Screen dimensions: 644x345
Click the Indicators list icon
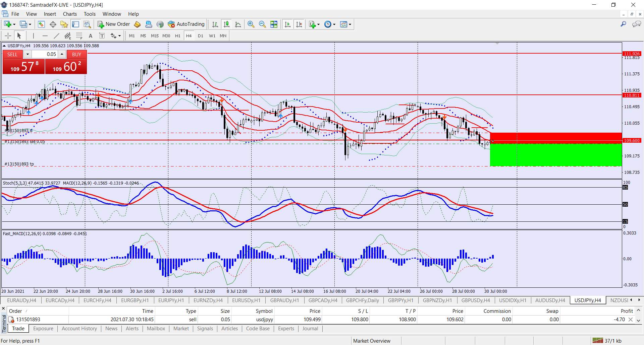pos(312,24)
